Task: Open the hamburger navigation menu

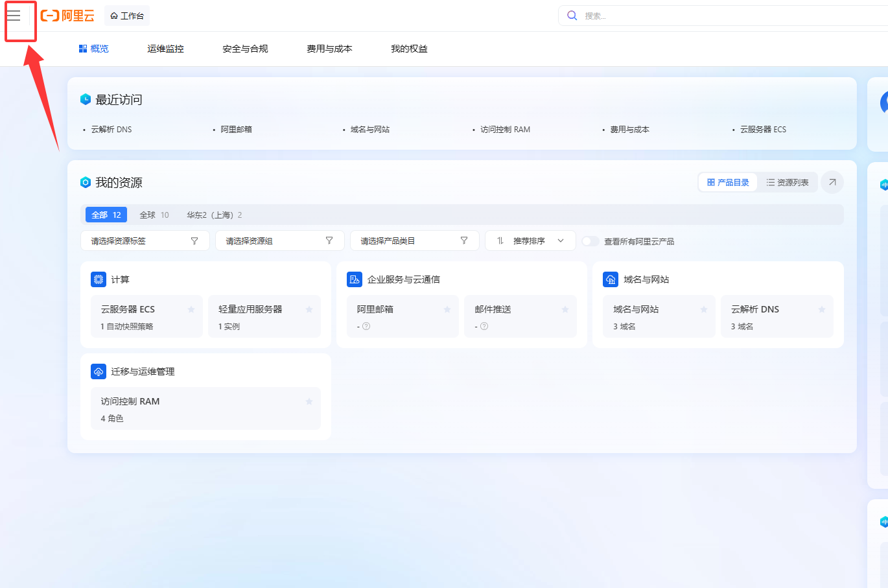Action: click(x=14, y=16)
